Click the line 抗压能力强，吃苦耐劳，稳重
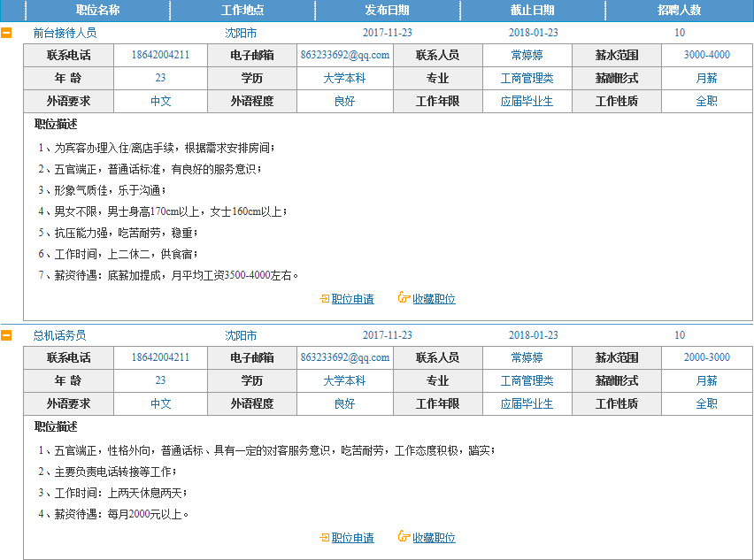Image resolution: width=754 pixels, height=560 pixels. pyautogui.click(x=118, y=233)
